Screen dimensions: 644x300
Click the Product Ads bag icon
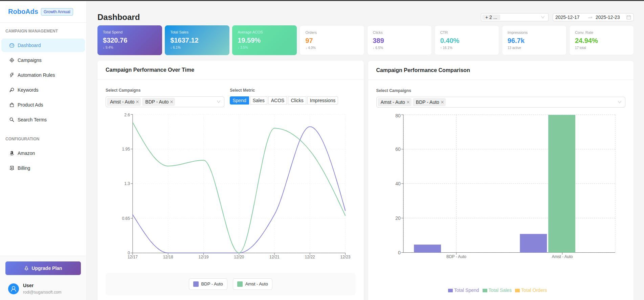click(12, 105)
